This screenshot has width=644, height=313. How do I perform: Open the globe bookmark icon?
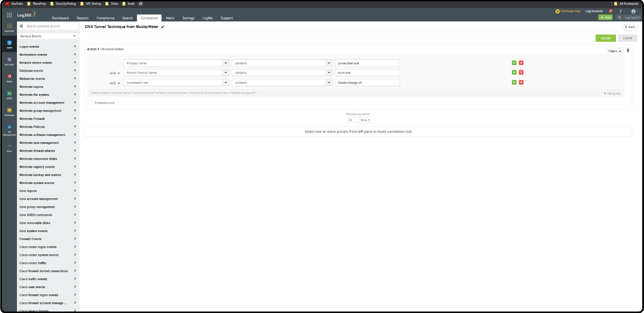(141, 4)
